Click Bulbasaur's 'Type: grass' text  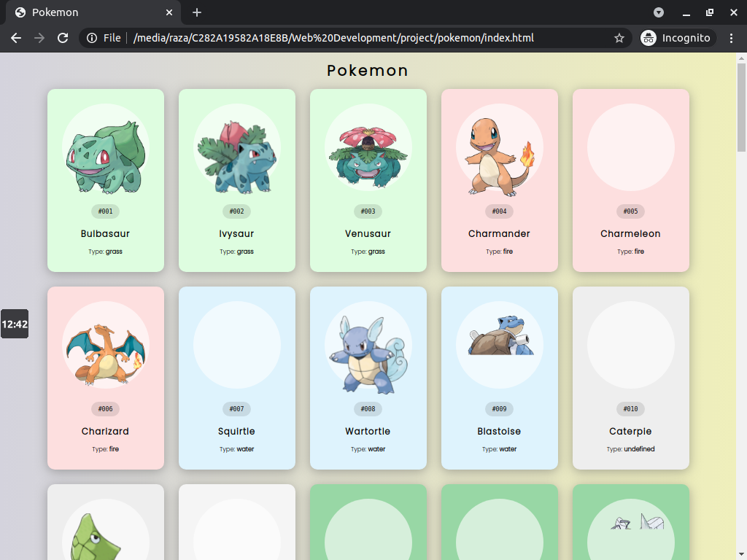point(105,252)
